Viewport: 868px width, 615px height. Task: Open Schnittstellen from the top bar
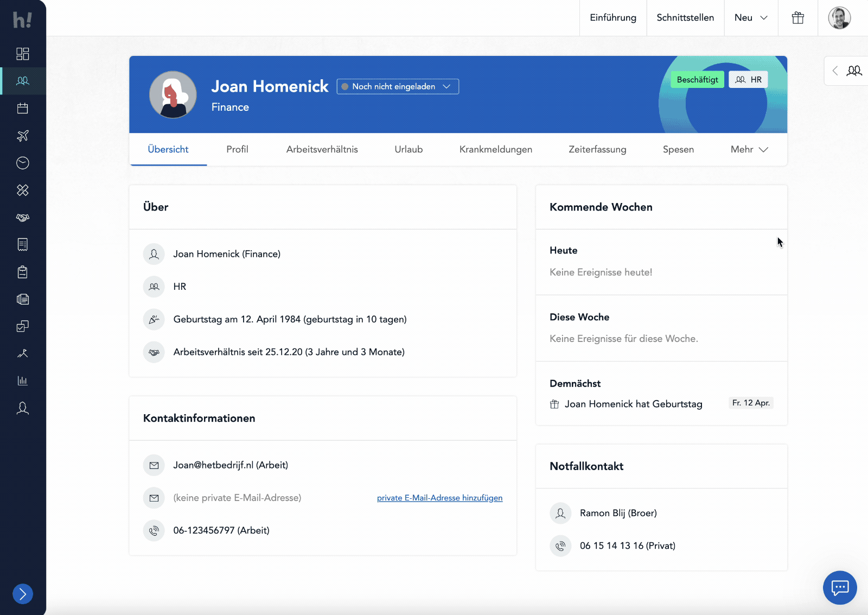(x=685, y=18)
